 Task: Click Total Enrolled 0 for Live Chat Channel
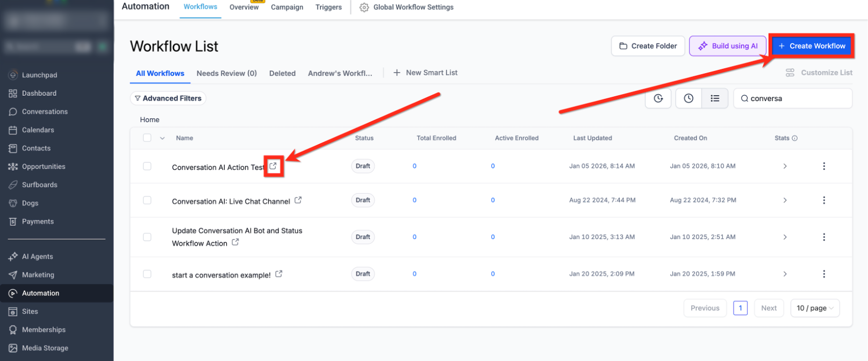414,200
